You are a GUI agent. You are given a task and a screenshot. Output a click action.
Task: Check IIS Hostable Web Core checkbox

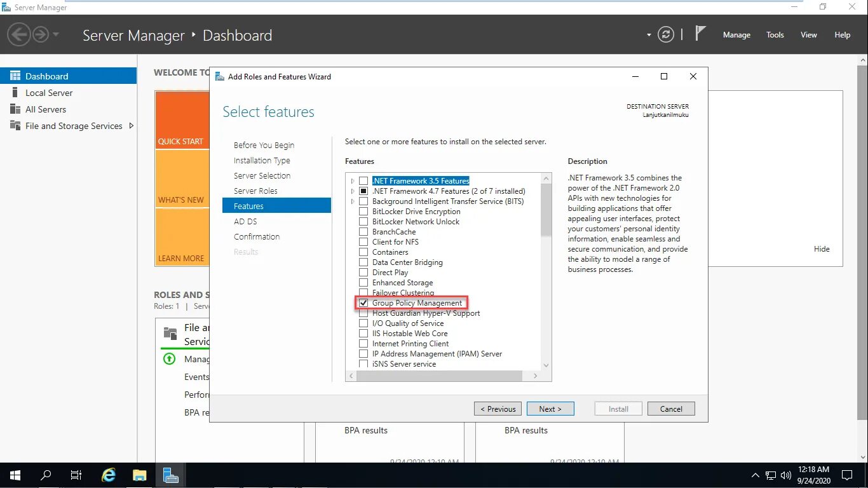[x=363, y=334]
